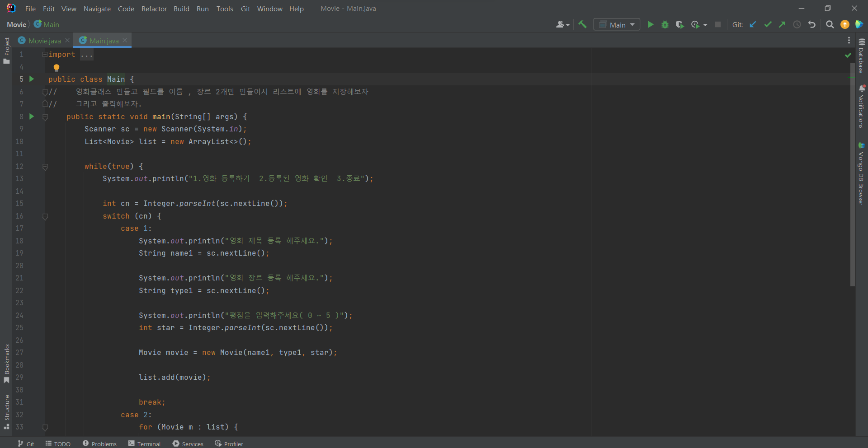Open the Git menu
Image resolution: width=868 pixels, height=448 pixels.
[245, 9]
